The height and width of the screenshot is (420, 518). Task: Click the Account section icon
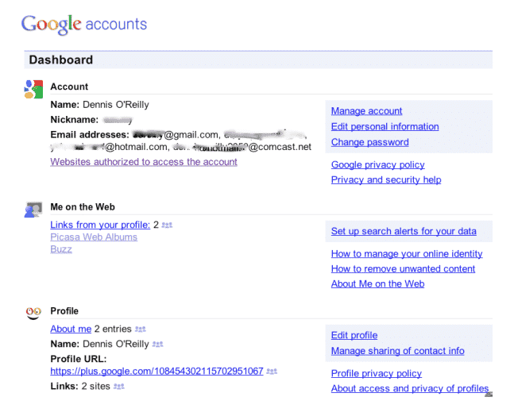point(33,90)
